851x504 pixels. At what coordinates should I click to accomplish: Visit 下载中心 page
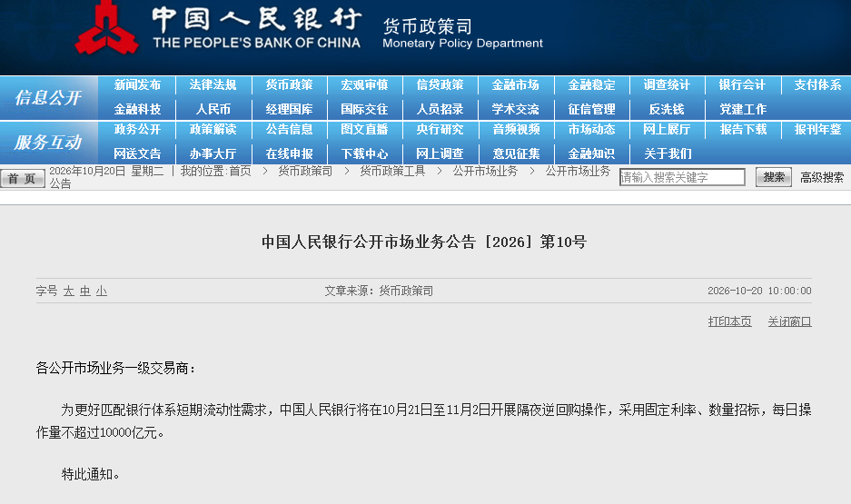coord(364,153)
